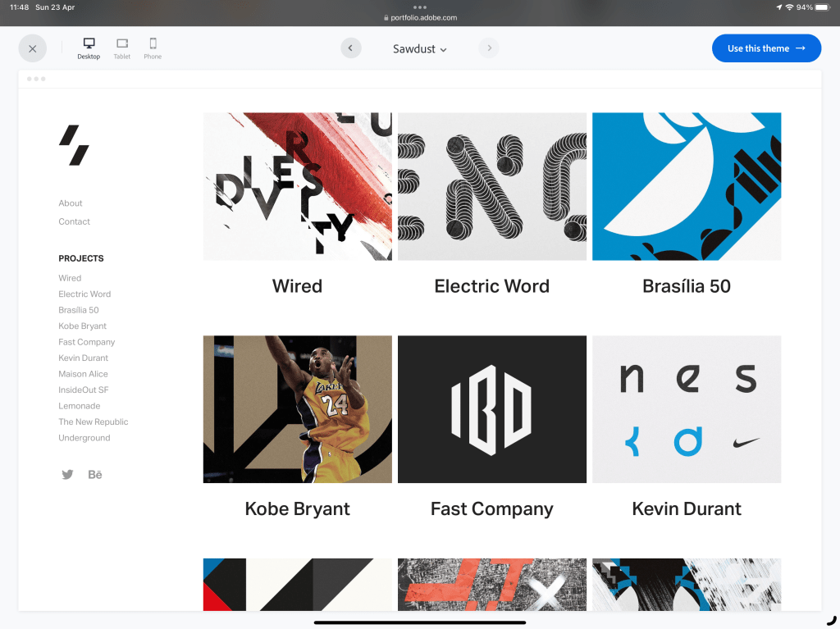Close the theme preview with X button
This screenshot has height=629, width=840.
click(x=32, y=48)
